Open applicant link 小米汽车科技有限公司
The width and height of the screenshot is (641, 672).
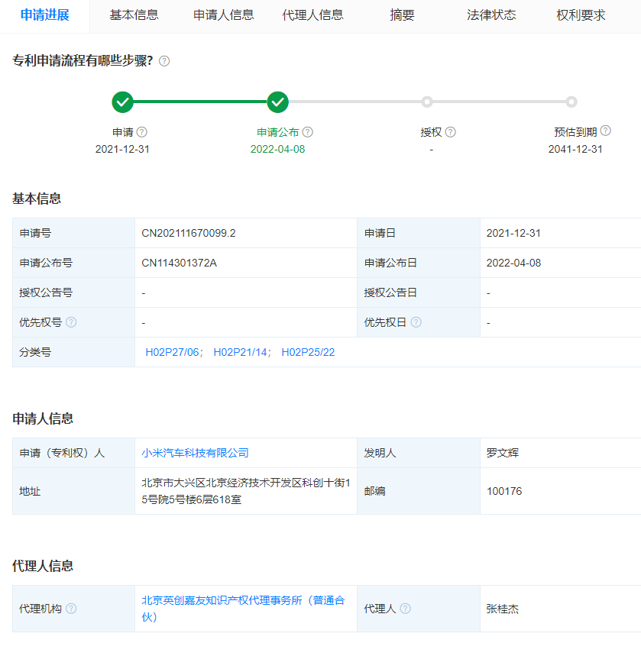[x=195, y=453]
